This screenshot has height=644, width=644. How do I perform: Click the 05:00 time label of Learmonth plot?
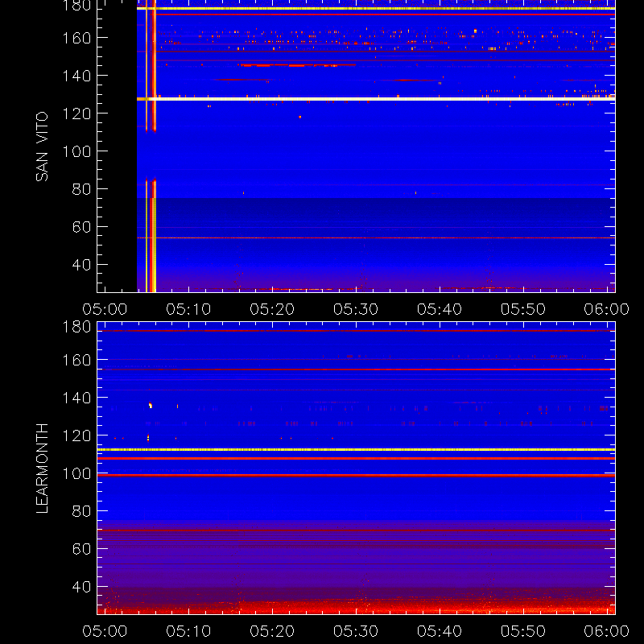tap(105, 631)
